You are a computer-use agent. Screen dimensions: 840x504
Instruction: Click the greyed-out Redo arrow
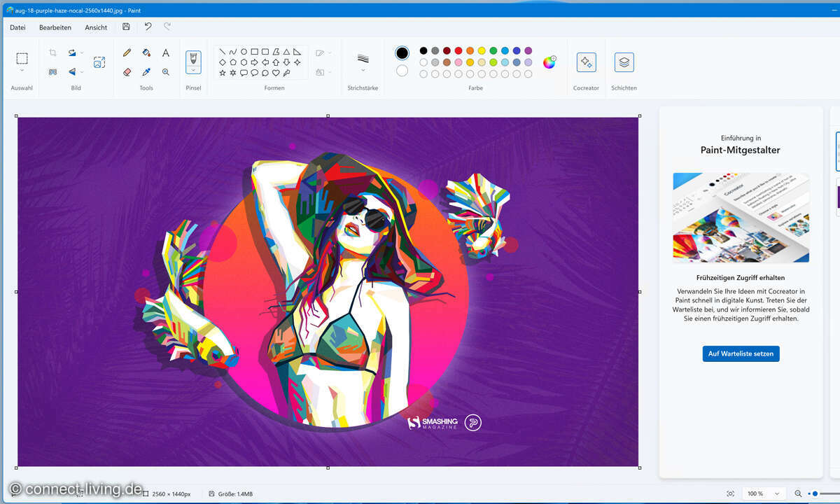[167, 27]
